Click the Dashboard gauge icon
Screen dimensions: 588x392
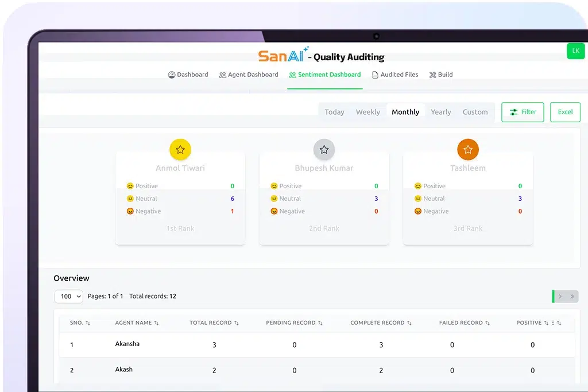(x=171, y=75)
